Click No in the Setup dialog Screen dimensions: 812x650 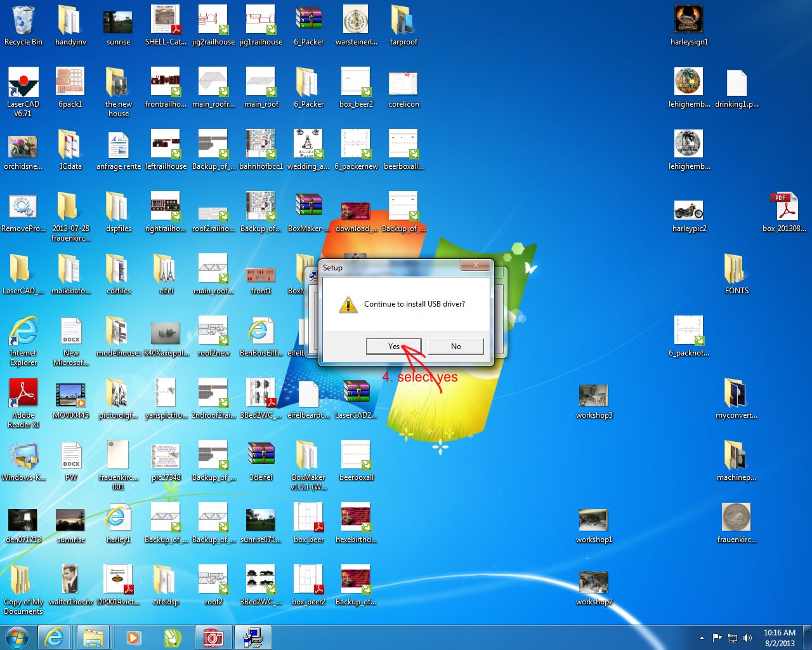coord(455,346)
